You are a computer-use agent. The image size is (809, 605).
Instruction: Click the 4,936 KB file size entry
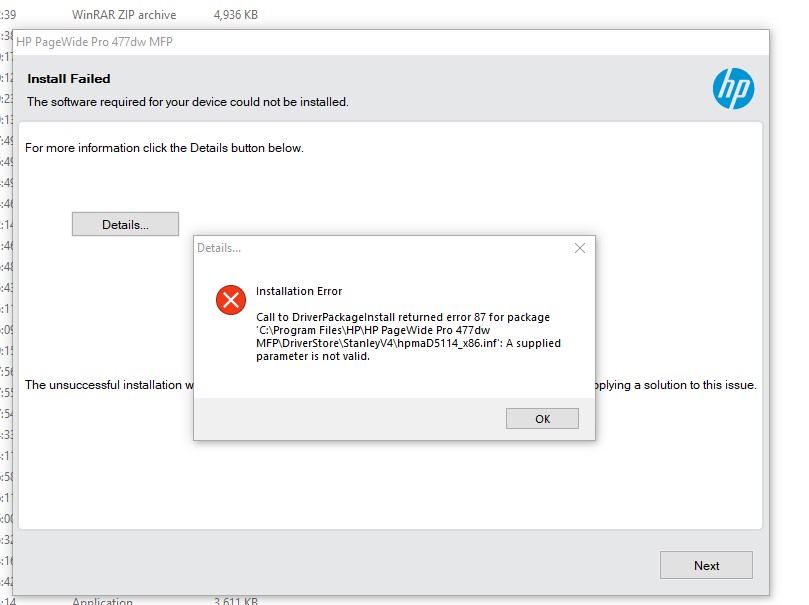point(236,15)
